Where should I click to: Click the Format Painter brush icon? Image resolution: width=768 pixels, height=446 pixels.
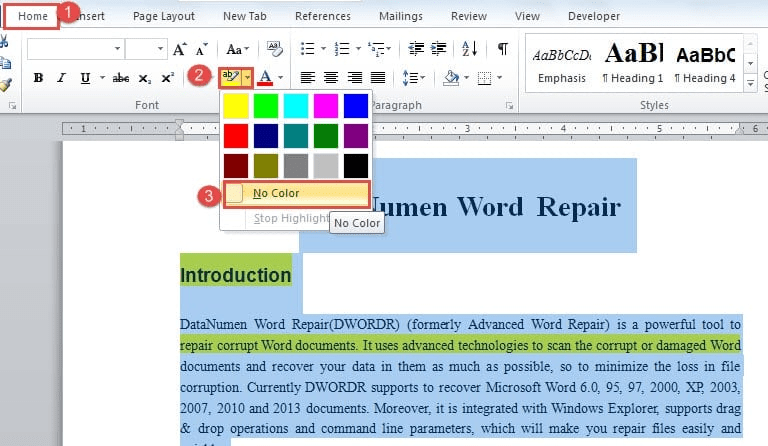(x=4, y=86)
